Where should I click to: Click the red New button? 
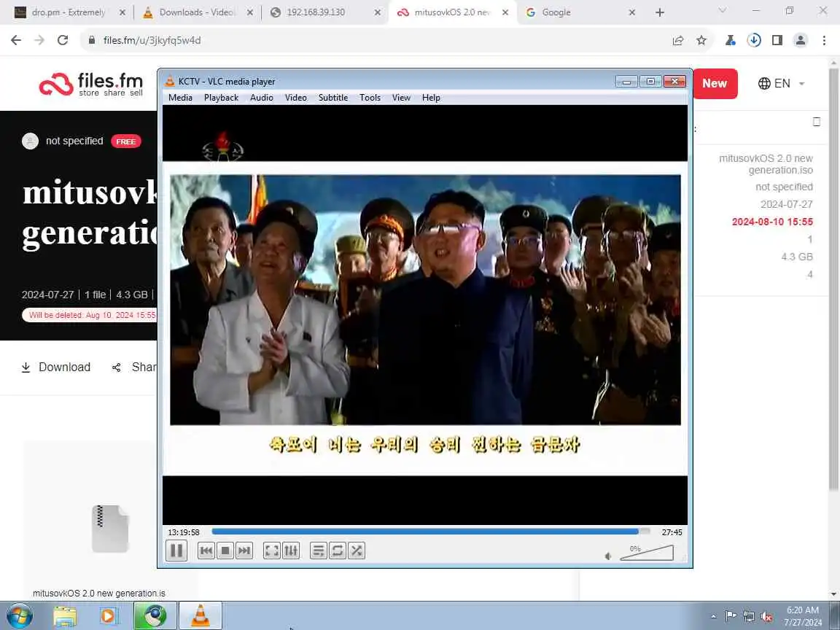[715, 84]
